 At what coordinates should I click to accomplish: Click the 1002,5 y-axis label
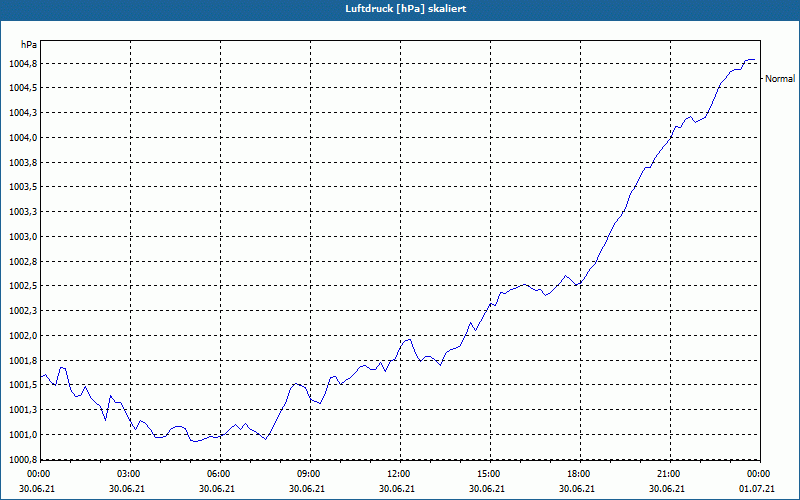pos(23,286)
